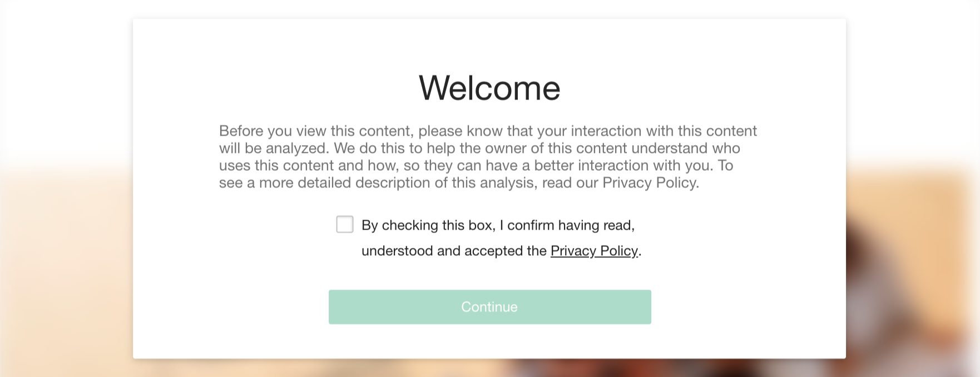This screenshot has width=980, height=377.
Task: Click the "Welcome" heading
Action: pyautogui.click(x=489, y=88)
